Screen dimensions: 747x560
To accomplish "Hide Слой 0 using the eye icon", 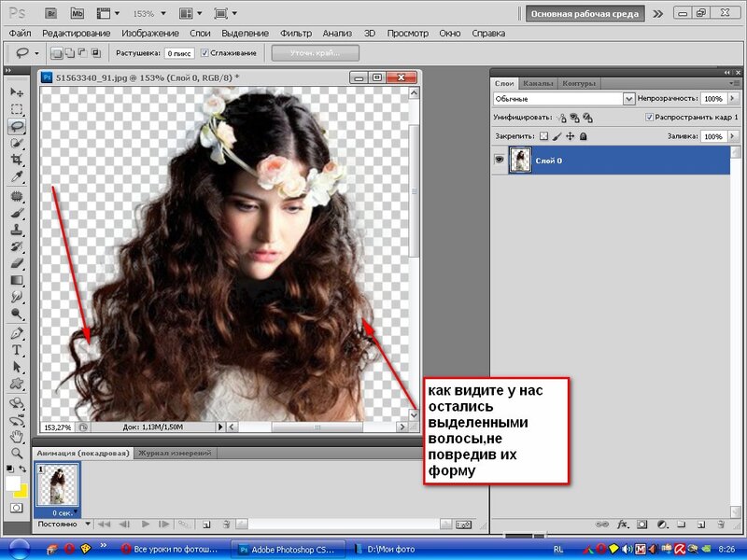I will click(500, 161).
